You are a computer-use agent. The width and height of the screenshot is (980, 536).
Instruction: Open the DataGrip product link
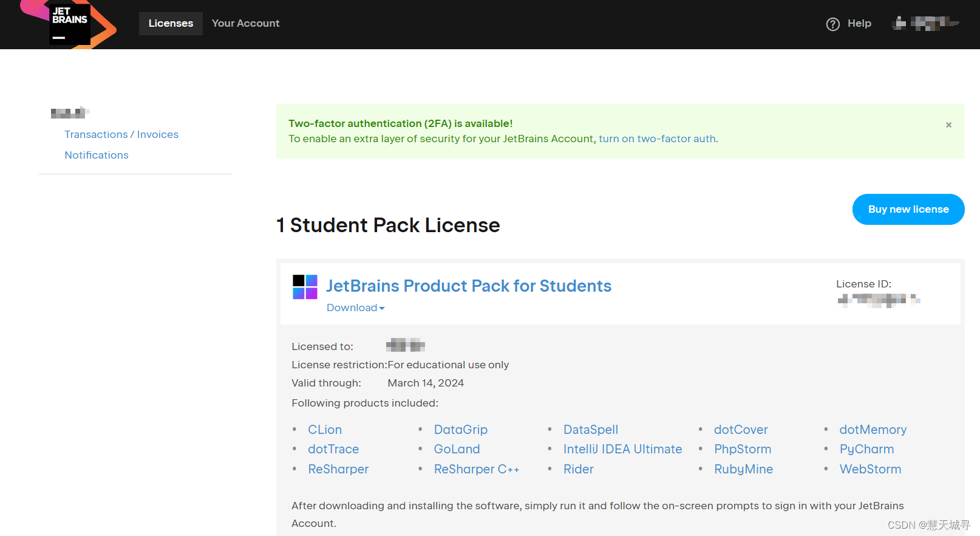click(461, 430)
